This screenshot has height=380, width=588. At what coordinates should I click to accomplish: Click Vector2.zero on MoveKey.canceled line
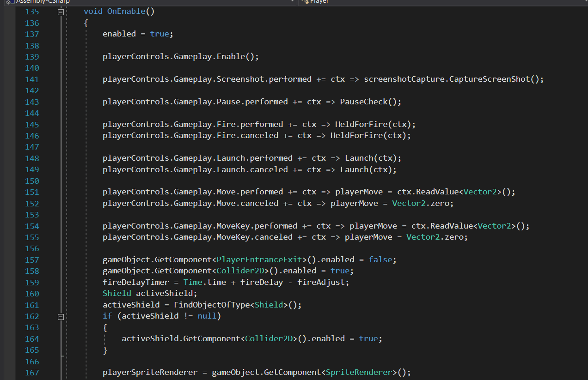436,237
